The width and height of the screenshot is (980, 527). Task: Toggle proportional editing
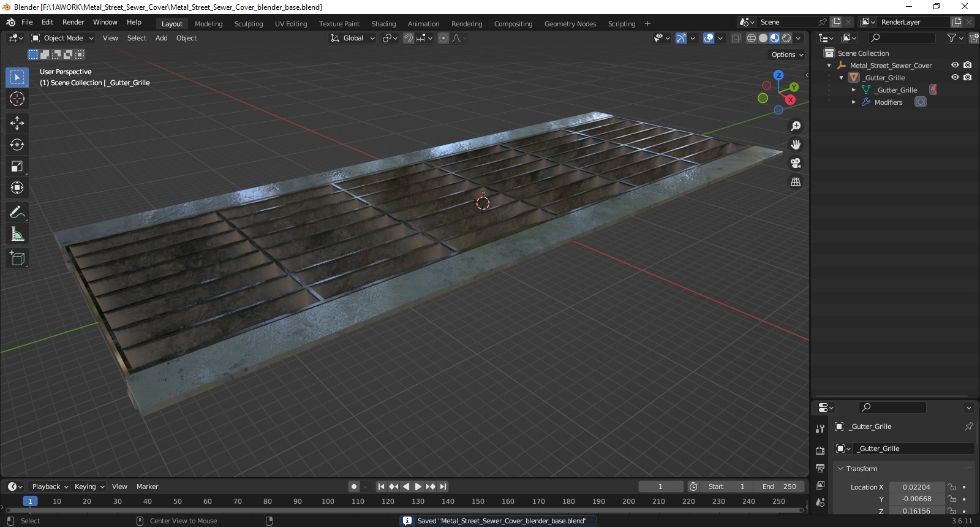coord(443,38)
